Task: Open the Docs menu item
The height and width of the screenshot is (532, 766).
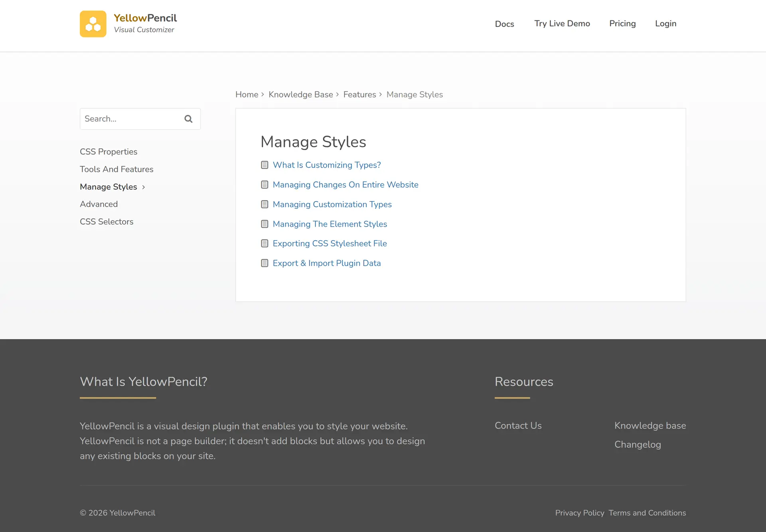Action: (x=504, y=24)
